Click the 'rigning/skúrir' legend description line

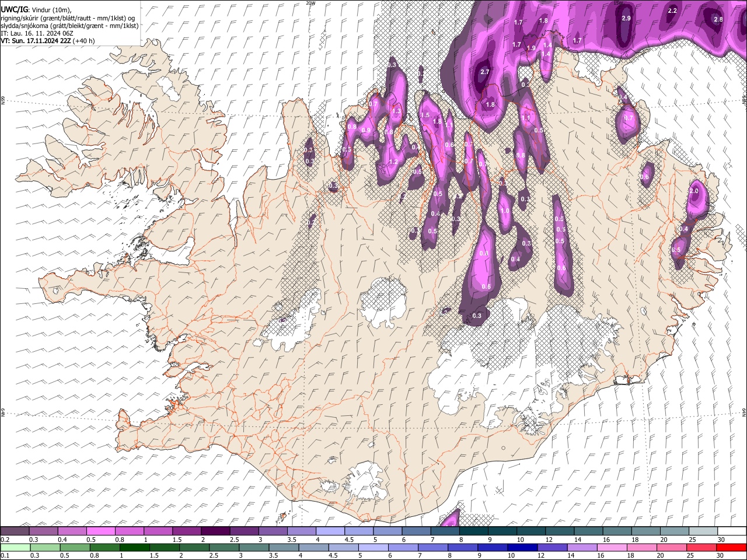point(68,18)
